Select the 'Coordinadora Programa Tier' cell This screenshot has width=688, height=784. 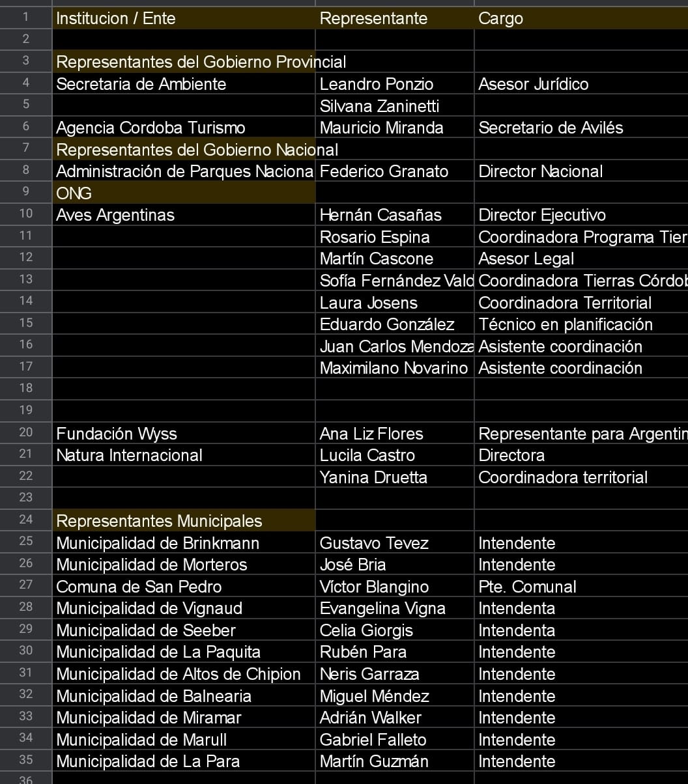[x=581, y=237]
